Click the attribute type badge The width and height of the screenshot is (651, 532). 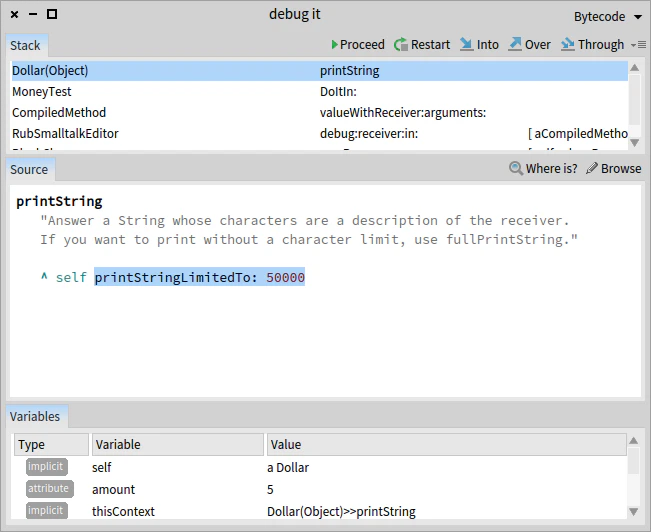tap(50, 488)
